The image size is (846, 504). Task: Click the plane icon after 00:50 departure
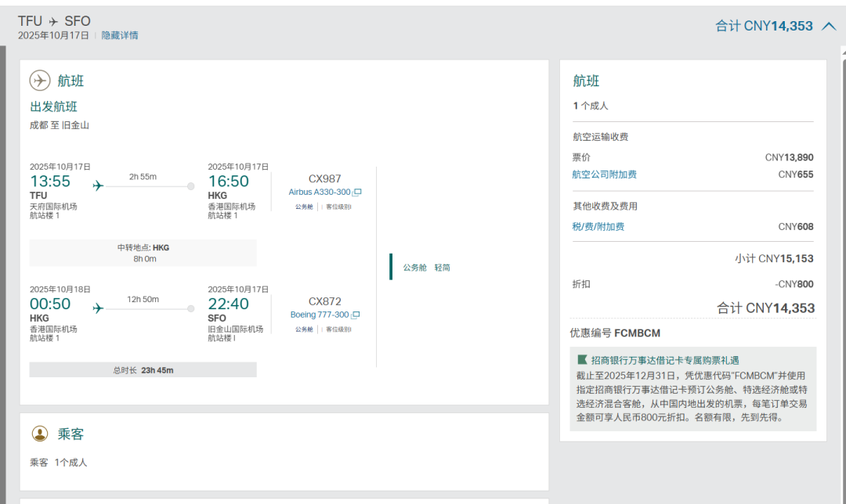coord(98,308)
